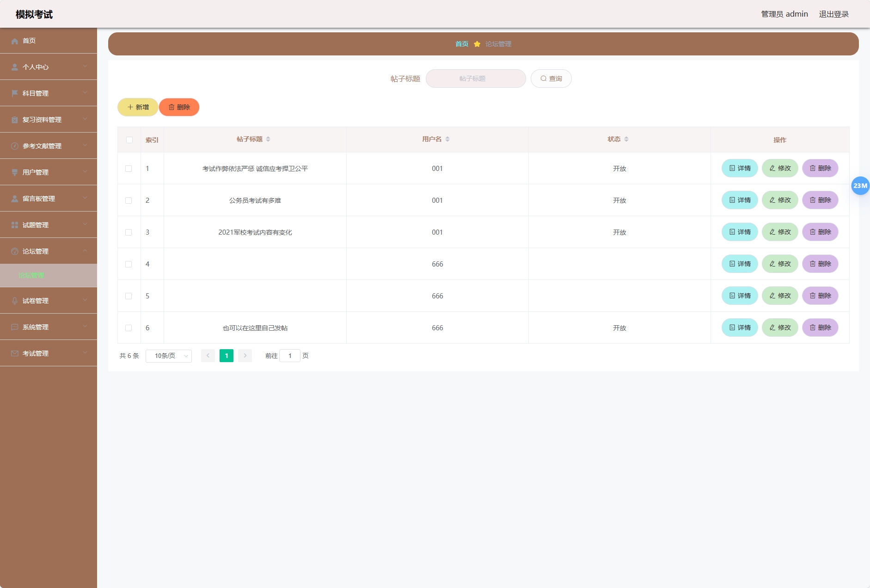The width and height of the screenshot is (870, 588).
Task: Click the flag icon beside 科目管理
Action: point(15,93)
